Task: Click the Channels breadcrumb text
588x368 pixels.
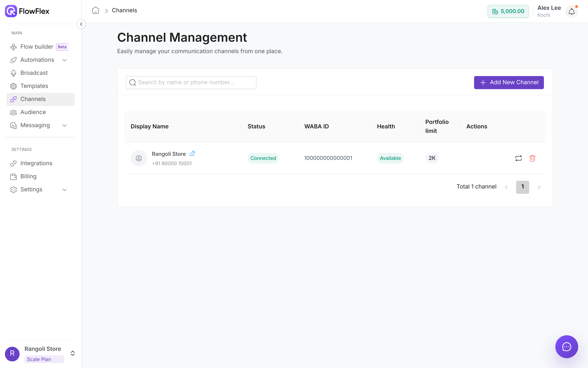Action: click(x=124, y=10)
